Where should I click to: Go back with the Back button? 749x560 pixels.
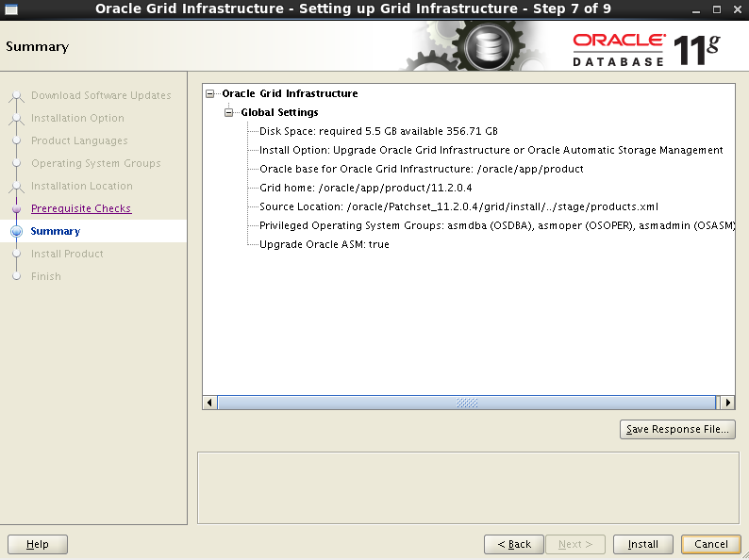click(x=514, y=544)
